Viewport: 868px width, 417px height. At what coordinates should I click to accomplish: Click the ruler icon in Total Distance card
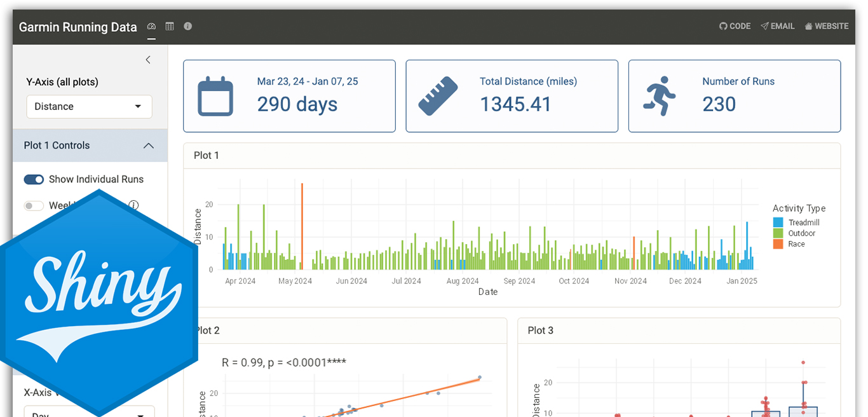438,97
